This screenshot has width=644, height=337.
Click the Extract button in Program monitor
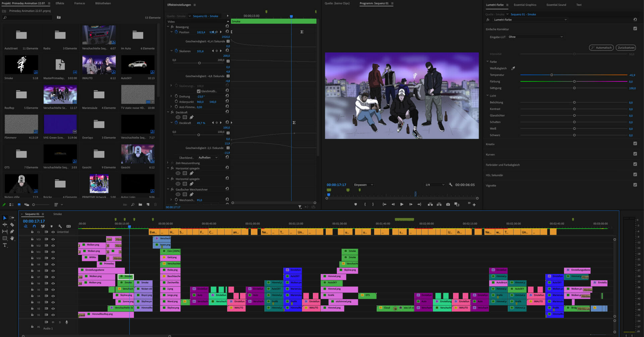[x=439, y=204]
